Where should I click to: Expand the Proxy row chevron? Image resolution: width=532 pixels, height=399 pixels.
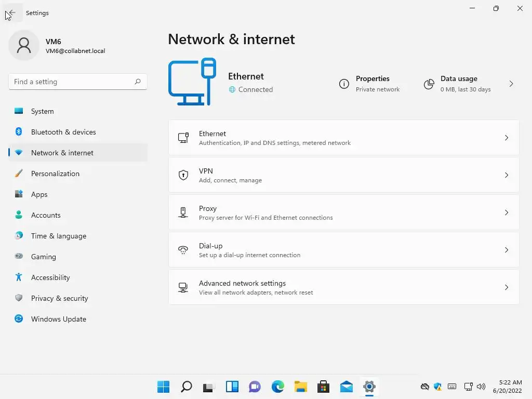coord(506,212)
